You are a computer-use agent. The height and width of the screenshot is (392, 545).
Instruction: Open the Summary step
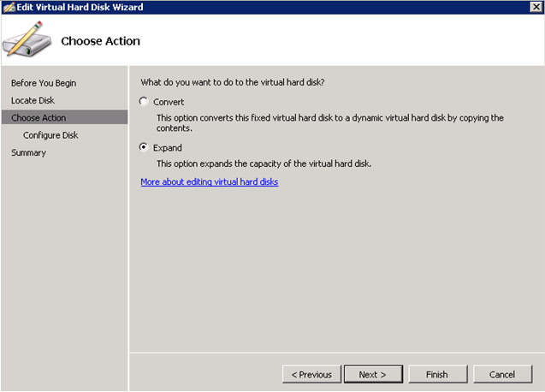tap(29, 152)
